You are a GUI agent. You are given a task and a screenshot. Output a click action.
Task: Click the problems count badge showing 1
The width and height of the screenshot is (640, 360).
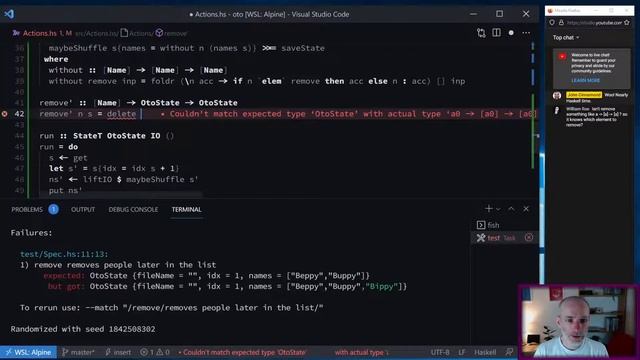(53, 209)
